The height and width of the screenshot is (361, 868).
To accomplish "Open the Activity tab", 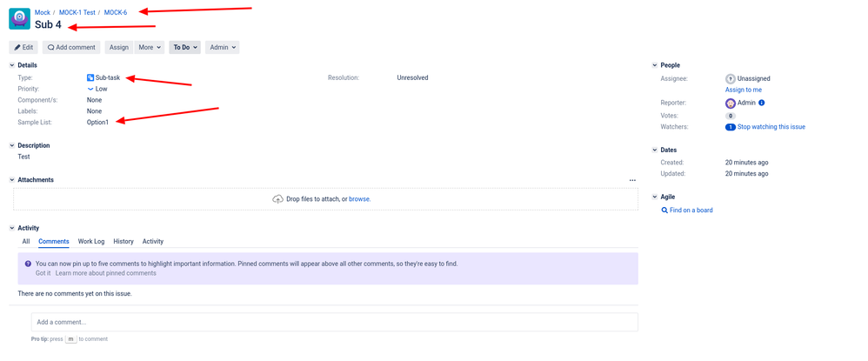I will pyautogui.click(x=153, y=242).
